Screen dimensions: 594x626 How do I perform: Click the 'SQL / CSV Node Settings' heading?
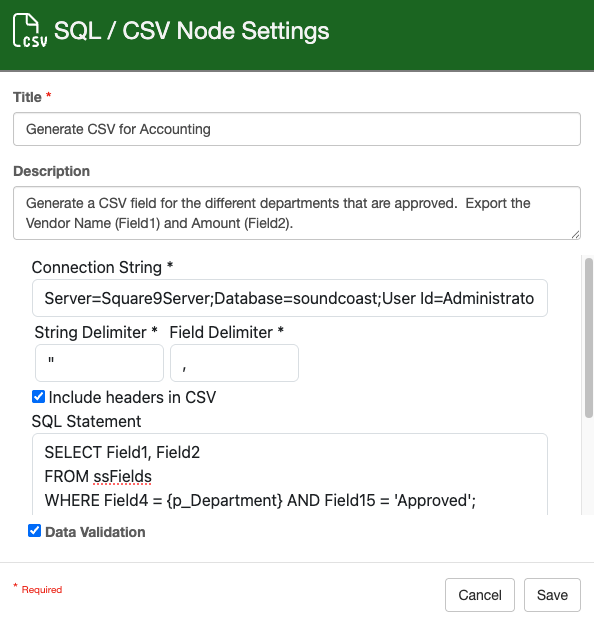click(x=192, y=31)
